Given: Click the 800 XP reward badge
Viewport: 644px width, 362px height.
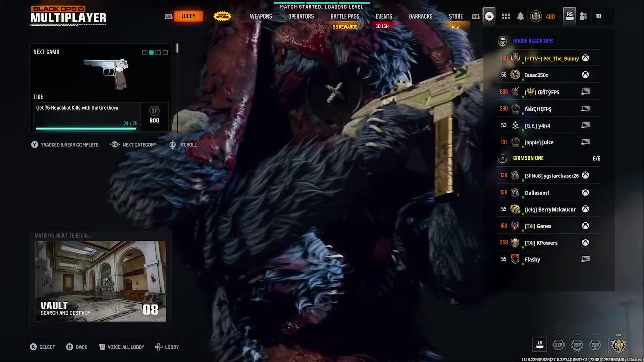Looking at the screenshot, I should pos(154,115).
